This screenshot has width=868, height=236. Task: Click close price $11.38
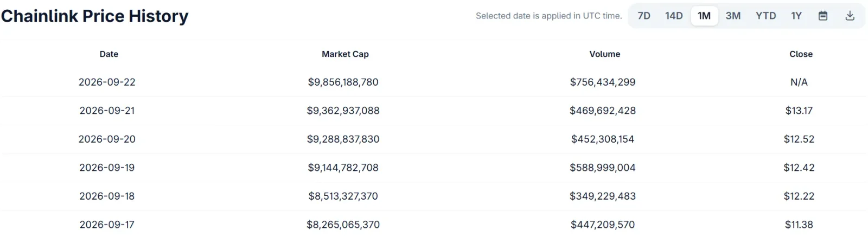click(799, 225)
